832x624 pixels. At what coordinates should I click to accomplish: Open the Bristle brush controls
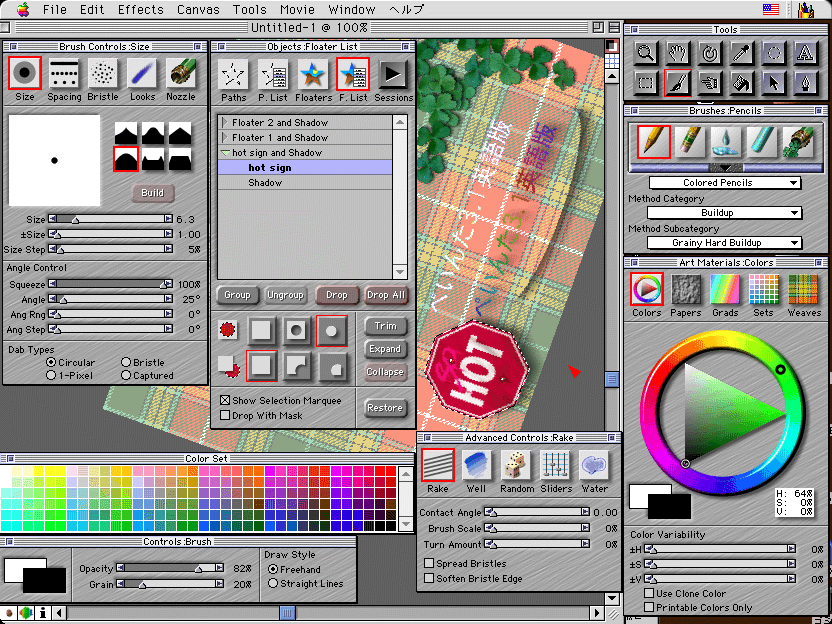pyautogui.click(x=103, y=79)
